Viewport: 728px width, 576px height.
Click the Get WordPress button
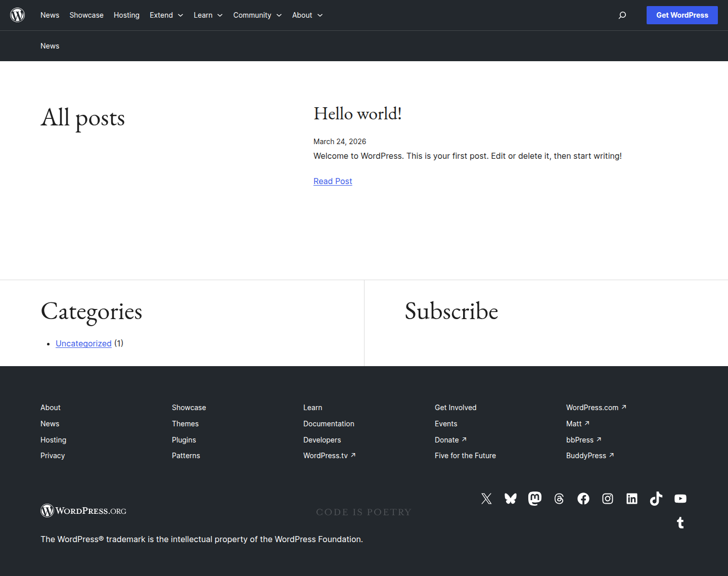(x=682, y=15)
